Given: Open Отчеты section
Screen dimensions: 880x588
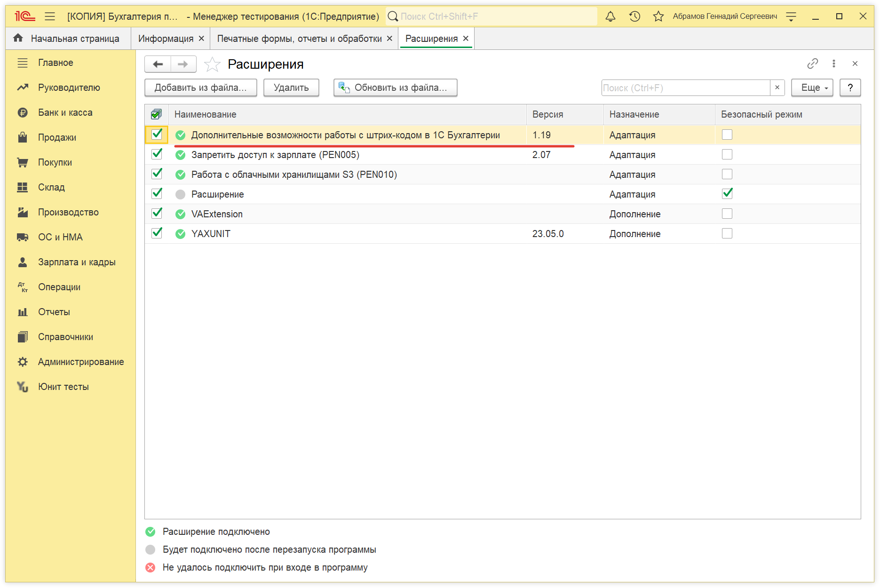Looking at the screenshot, I should (x=54, y=312).
